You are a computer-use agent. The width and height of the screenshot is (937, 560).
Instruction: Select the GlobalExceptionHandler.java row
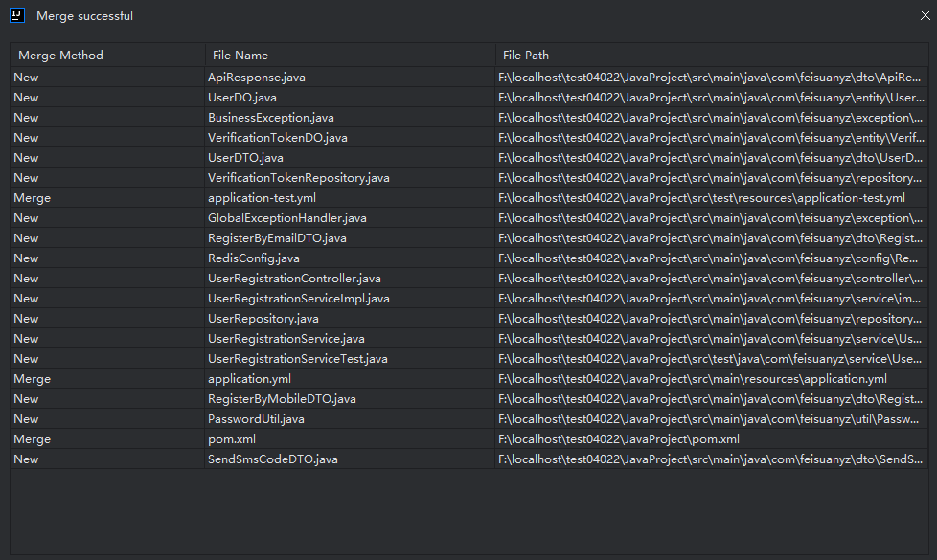click(287, 218)
